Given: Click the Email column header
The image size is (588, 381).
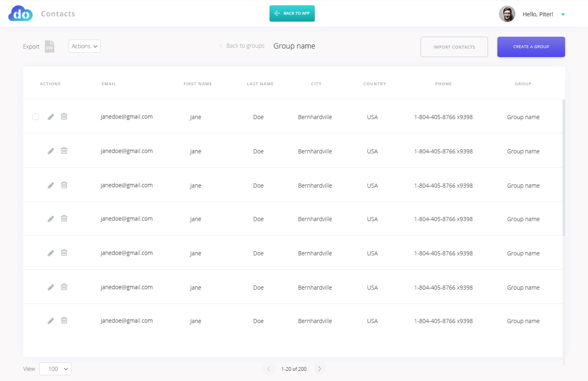Looking at the screenshot, I should click(109, 84).
